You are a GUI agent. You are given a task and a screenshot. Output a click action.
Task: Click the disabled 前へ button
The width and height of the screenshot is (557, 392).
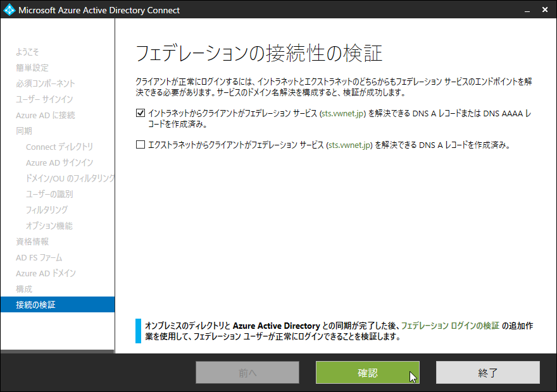coord(247,372)
